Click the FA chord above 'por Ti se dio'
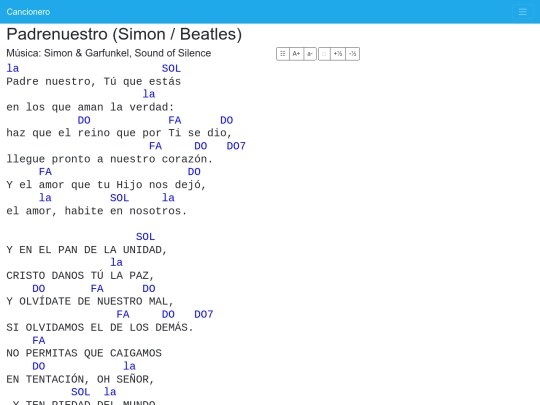The image size is (540, 405). tap(175, 120)
